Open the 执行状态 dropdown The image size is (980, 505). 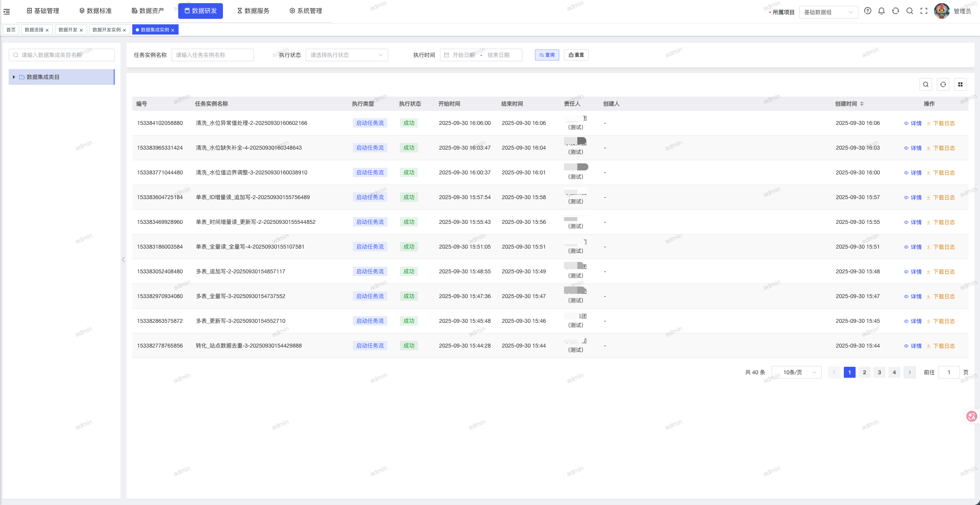[x=347, y=55]
